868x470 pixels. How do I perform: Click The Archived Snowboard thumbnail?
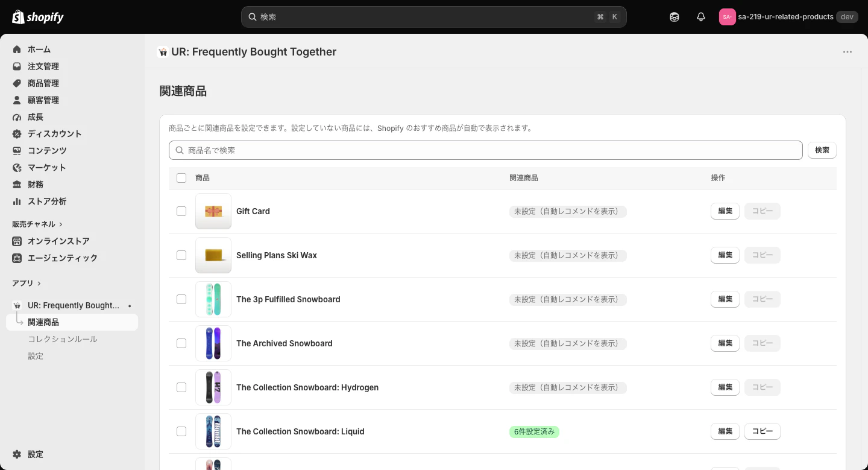click(213, 343)
